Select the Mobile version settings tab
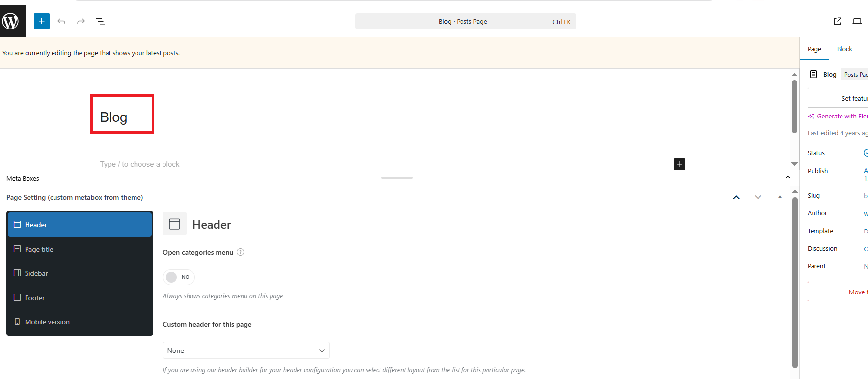868x379 pixels. 80,322
